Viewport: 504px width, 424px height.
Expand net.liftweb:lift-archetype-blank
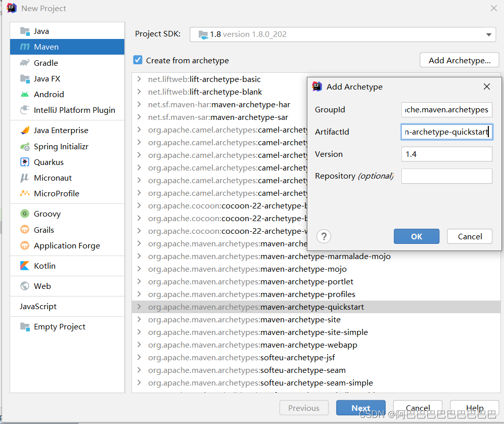tap(139, 92)
